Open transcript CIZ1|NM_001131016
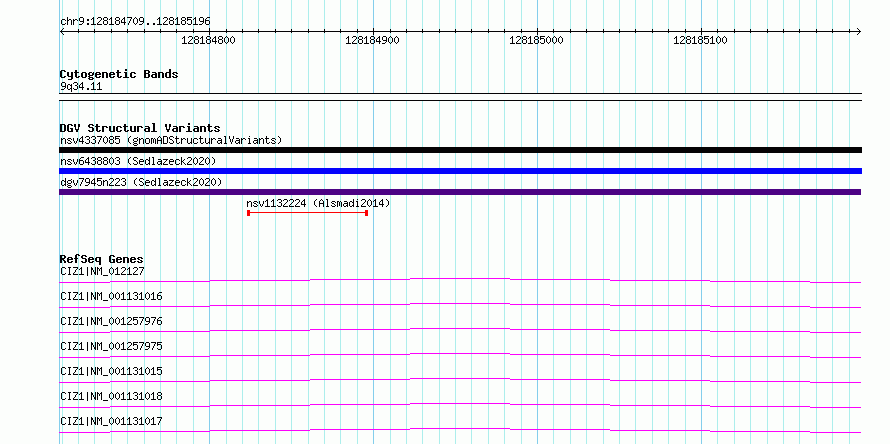Screen dimensions: 890x444 pos(111,296)
